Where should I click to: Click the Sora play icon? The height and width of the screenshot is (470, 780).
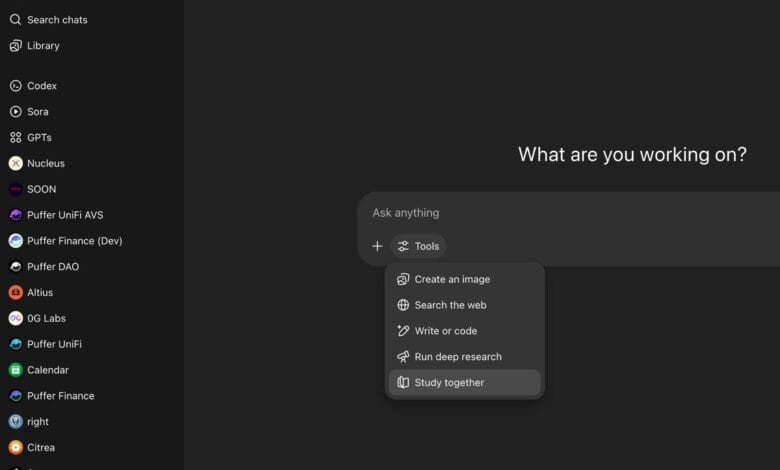pos(15,112)
